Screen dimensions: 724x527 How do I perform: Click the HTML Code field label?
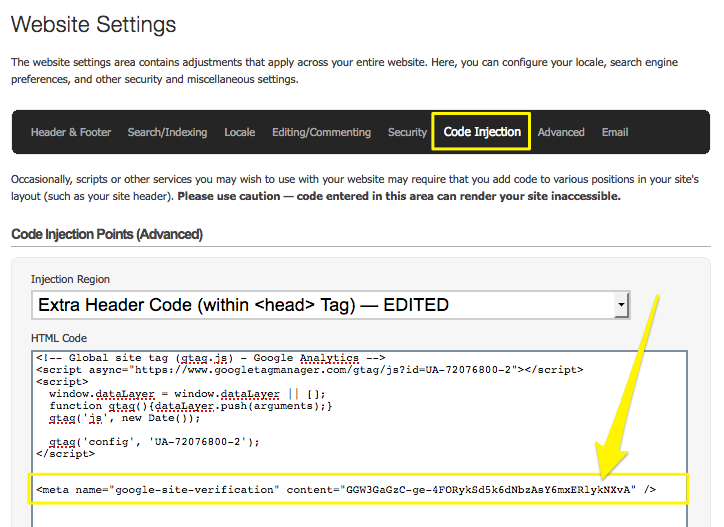coord(59,339)
